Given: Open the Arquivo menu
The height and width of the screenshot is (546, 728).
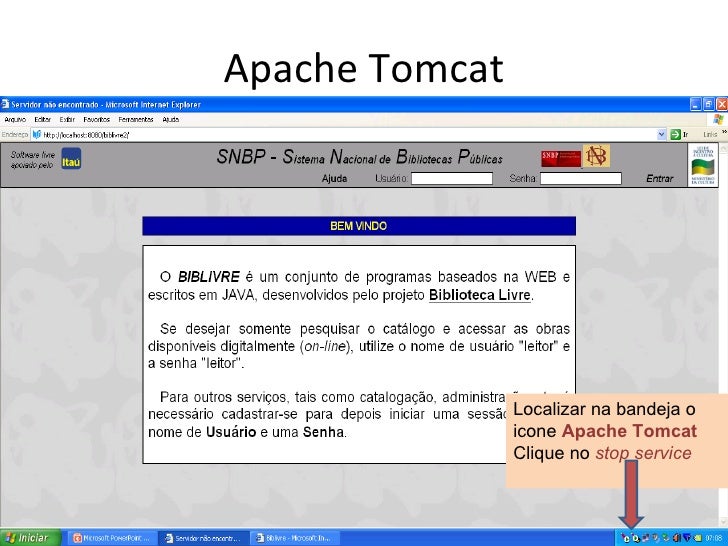Looking at the screenshot, I should pos(15,120).
